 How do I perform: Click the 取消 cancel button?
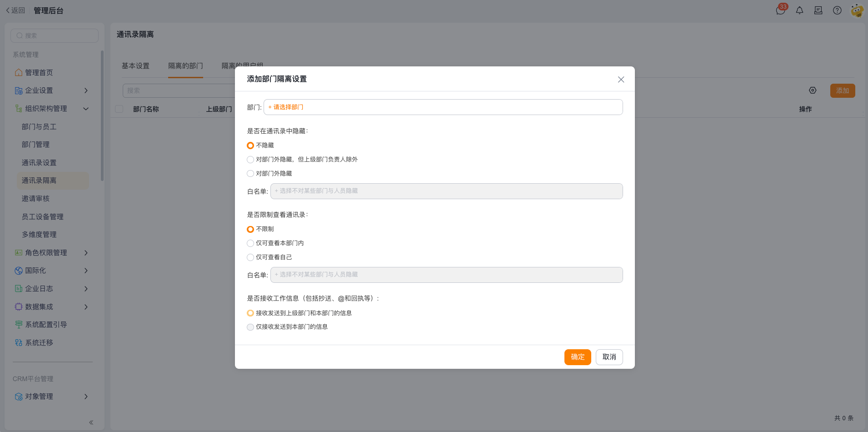(x=609, y=357)
